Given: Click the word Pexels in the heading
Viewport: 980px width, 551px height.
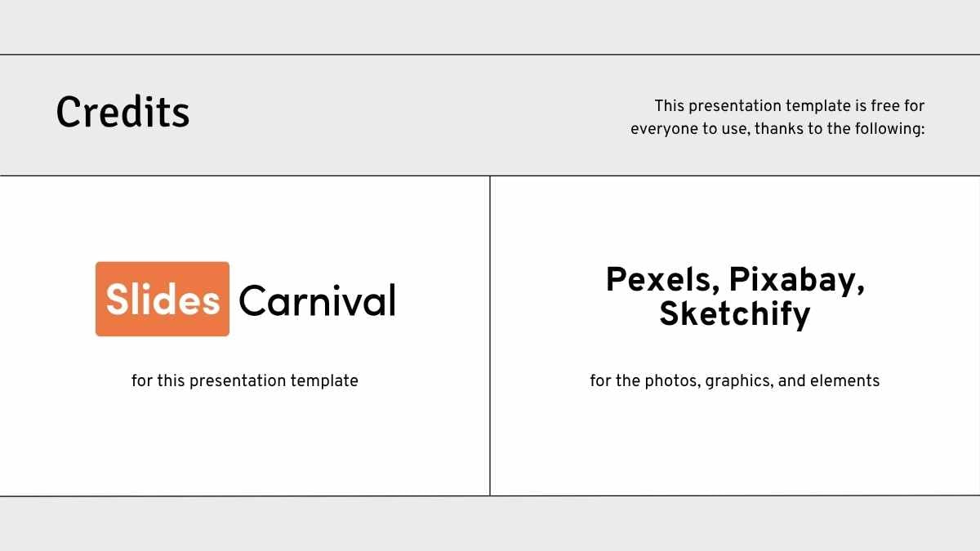Looking at the screenshot, I should [658, 281].
